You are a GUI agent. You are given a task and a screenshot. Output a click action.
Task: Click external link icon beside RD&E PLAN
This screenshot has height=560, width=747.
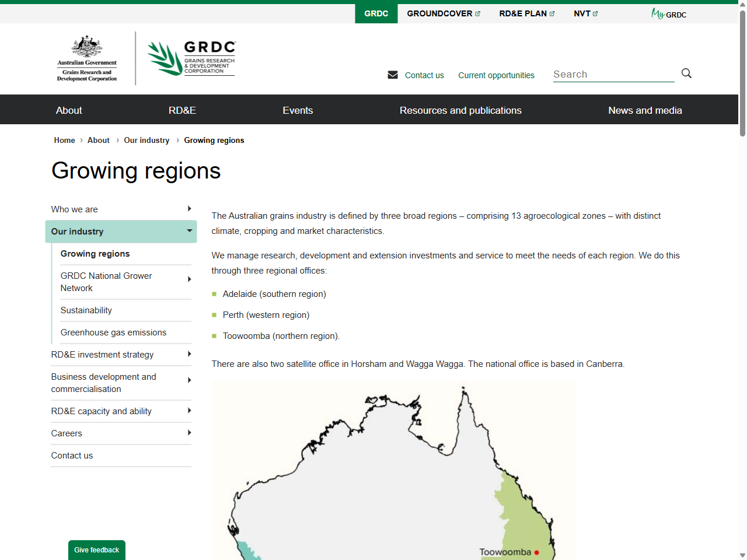click(552, 13)
